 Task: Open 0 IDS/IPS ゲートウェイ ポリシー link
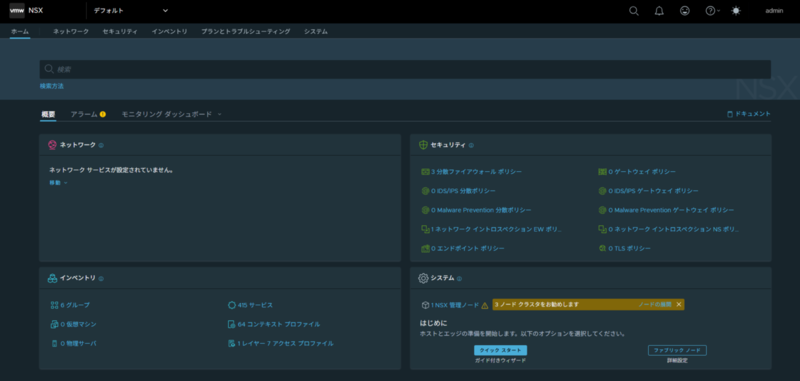(x=653, y=191)
